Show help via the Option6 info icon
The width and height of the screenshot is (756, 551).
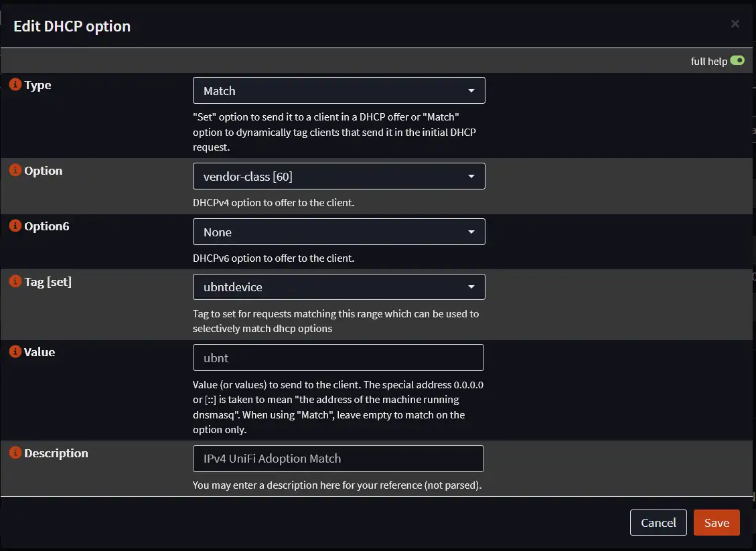15,226
